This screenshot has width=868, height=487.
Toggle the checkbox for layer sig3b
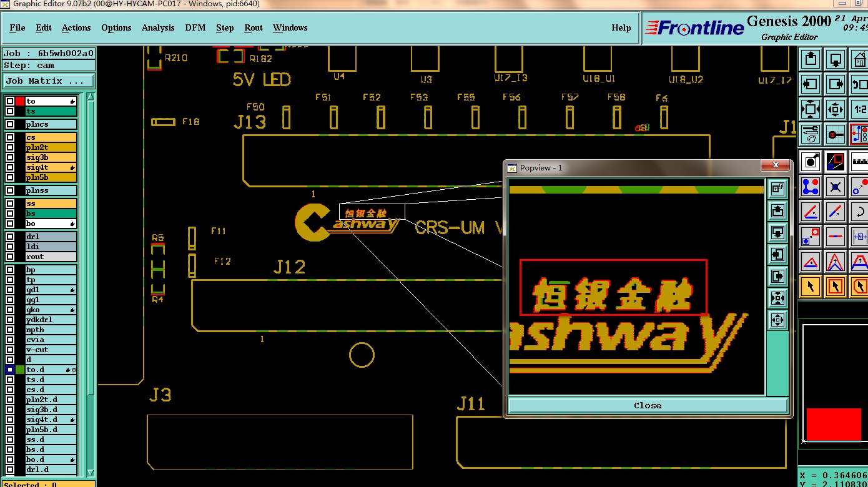pyautogui.click(x=10, y=157)
